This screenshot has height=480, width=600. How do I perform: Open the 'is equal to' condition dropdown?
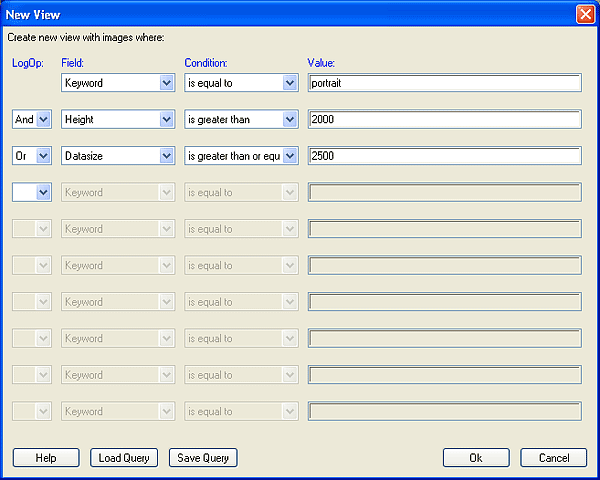(290, 84)
